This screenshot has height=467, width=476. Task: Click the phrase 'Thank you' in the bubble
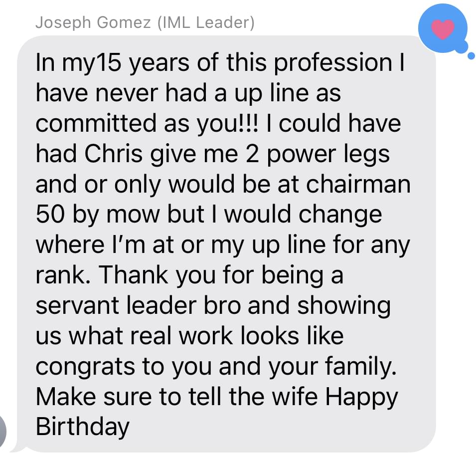157,275
